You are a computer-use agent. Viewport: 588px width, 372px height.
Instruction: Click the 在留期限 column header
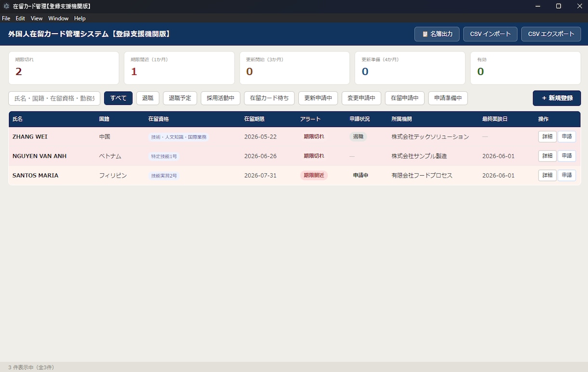tap(254, 119)
